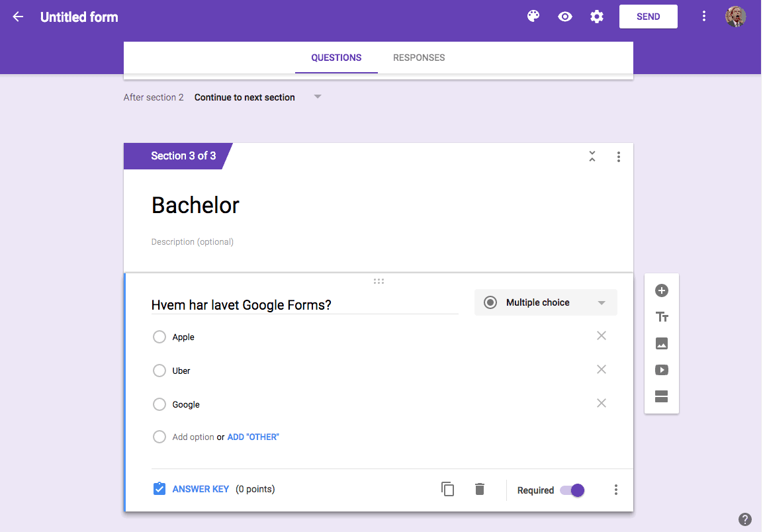Screen dimensions: 763x532
Task: Add a new question with plus icon
Action: pyautogui.click(x=661, y=290)
